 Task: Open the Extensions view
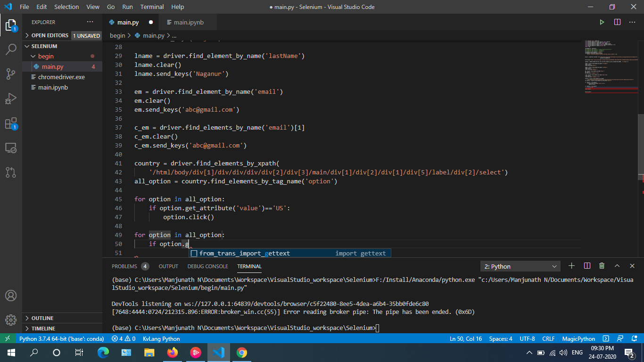coord(11,123)
